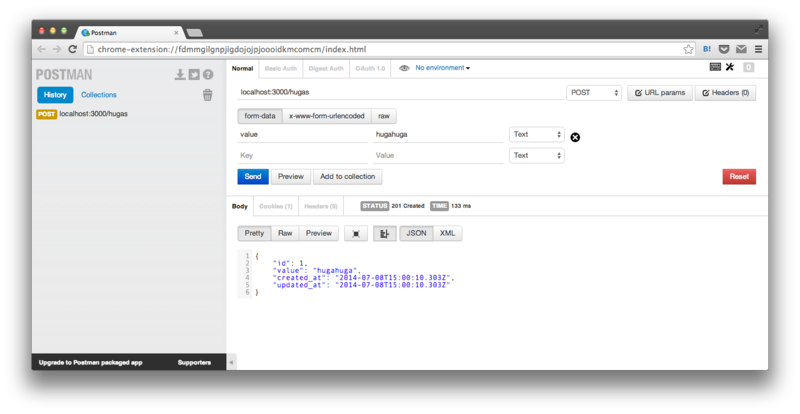Screen dimensions: 800x414
Task: Switch to the Collections tab
Action: 98,95
